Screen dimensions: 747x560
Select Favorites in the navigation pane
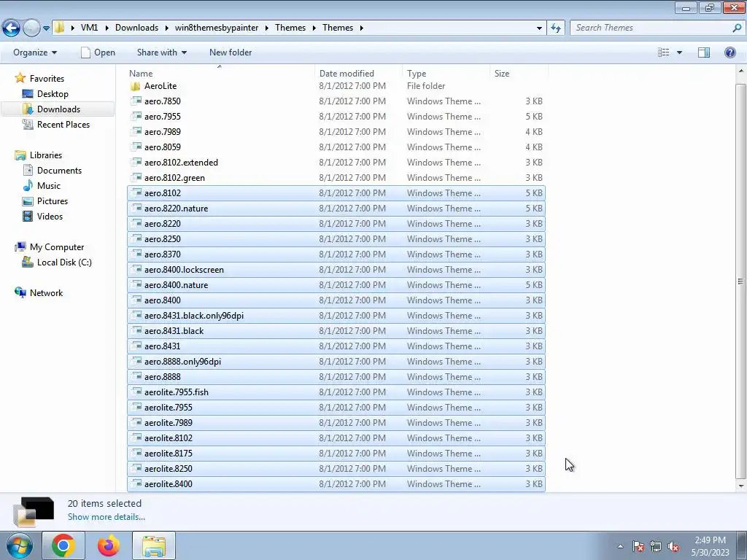47,79
